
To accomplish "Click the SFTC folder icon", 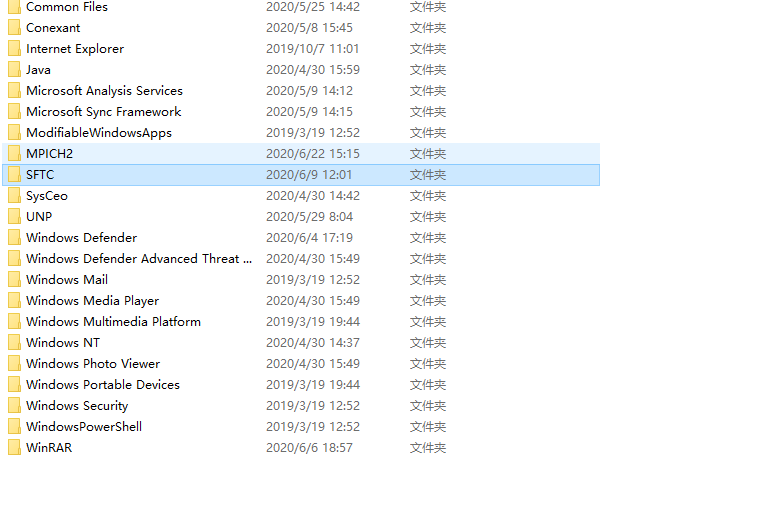I will (x=15, y=175).
